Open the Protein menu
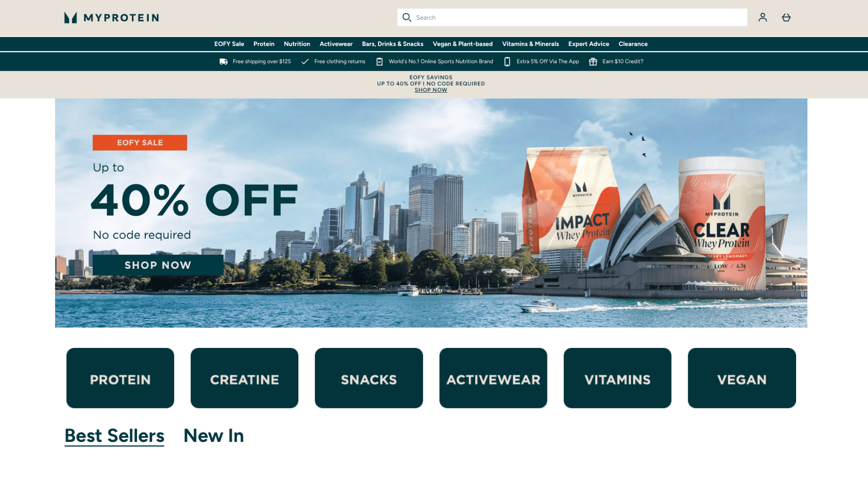 pos(264,44)
